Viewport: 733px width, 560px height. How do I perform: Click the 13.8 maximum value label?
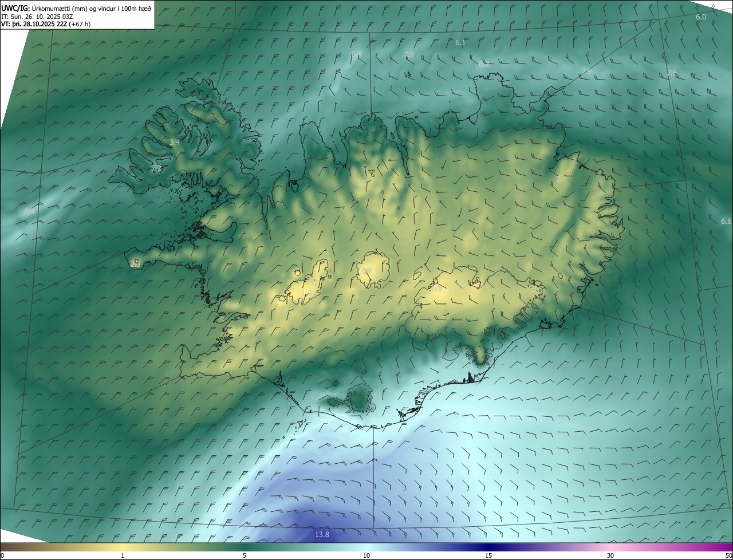pos(322,535)
